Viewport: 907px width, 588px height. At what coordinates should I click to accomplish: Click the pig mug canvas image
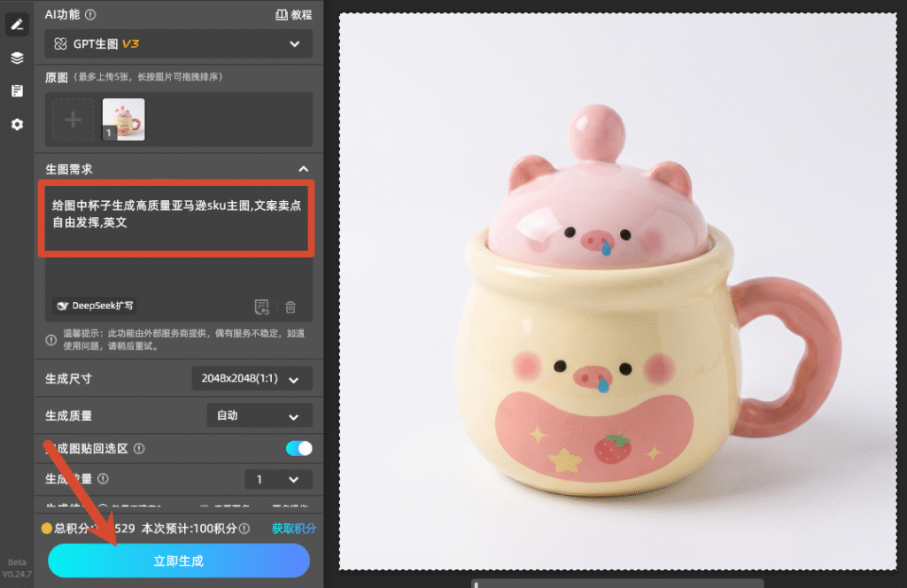coord(617,291)
